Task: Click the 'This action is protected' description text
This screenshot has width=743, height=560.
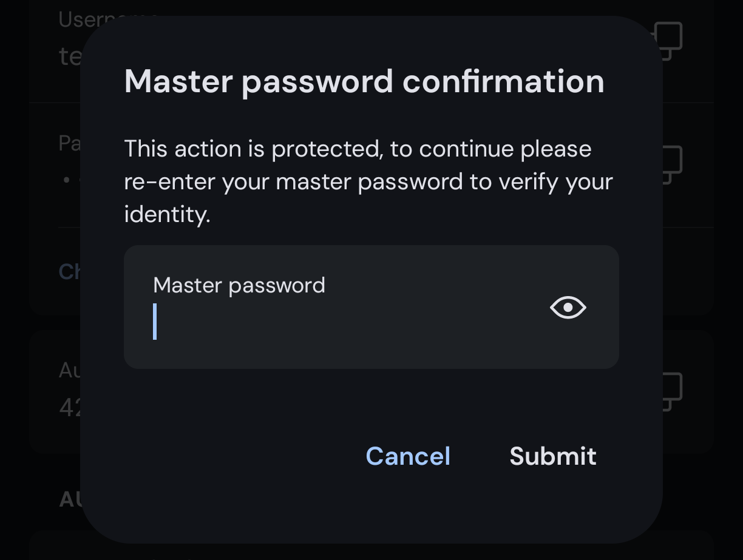Action: (368, 181)
